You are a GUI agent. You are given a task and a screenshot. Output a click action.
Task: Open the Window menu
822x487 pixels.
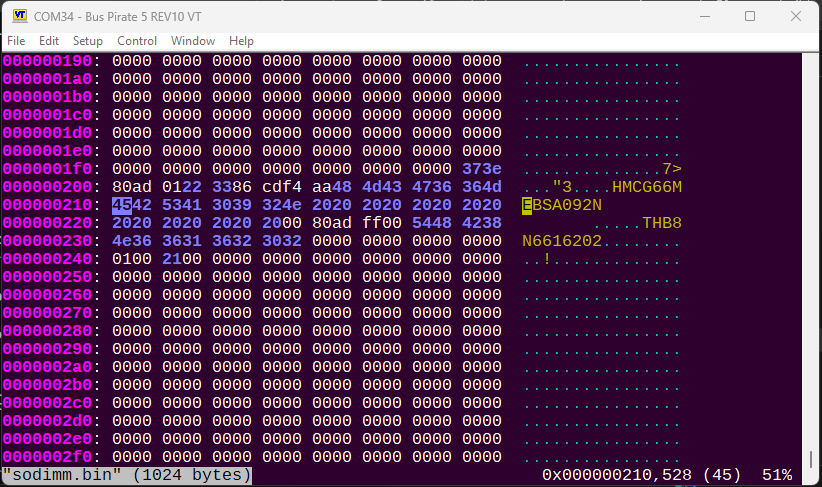[x=193, y=41]
